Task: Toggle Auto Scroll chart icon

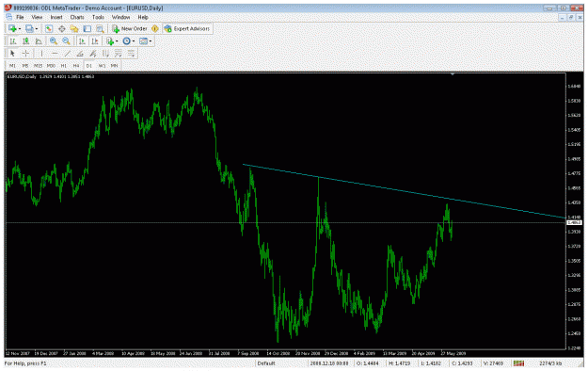Action: [x=82, y=40]
